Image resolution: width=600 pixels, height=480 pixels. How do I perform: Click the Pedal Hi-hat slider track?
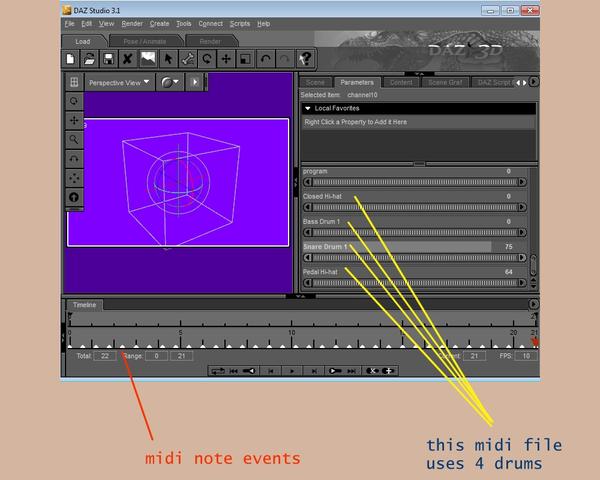[x=415, y=283]
